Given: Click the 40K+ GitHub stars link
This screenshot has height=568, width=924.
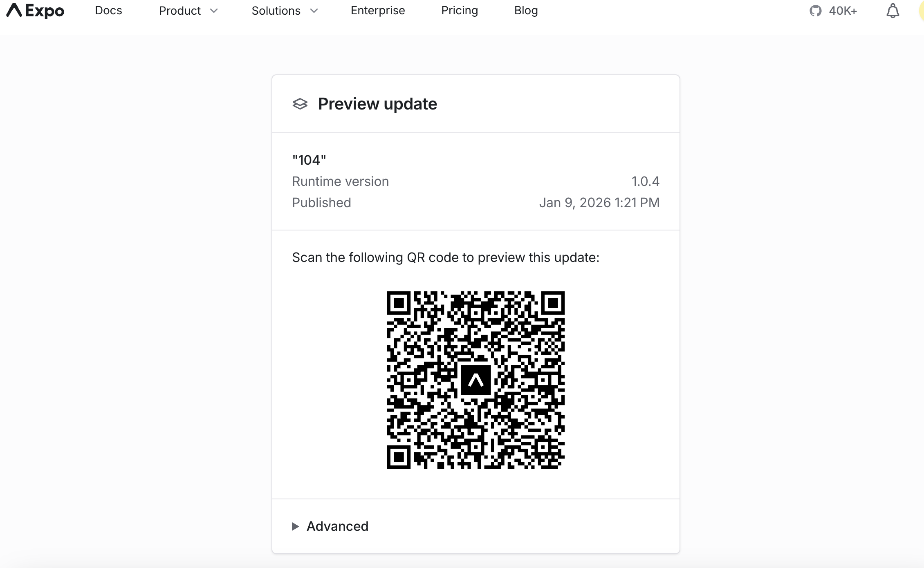Looking at the screenshot, I should (x=843, y=11).
